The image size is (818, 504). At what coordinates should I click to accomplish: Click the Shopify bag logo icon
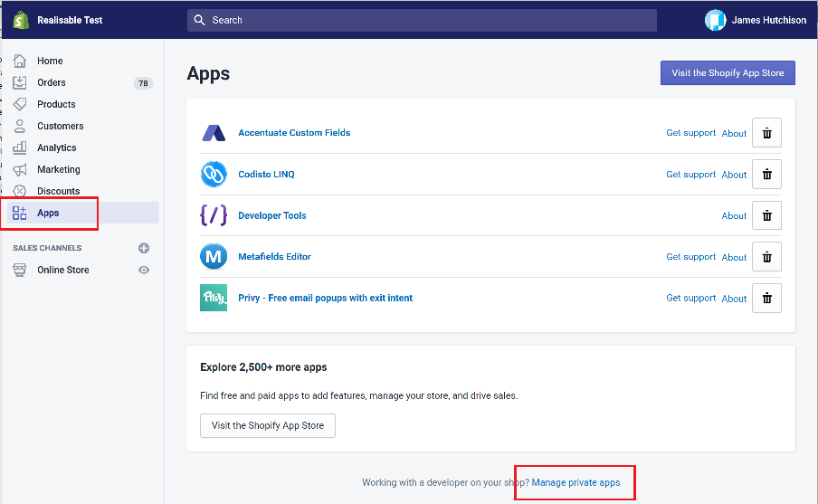(x=20, y=20)
